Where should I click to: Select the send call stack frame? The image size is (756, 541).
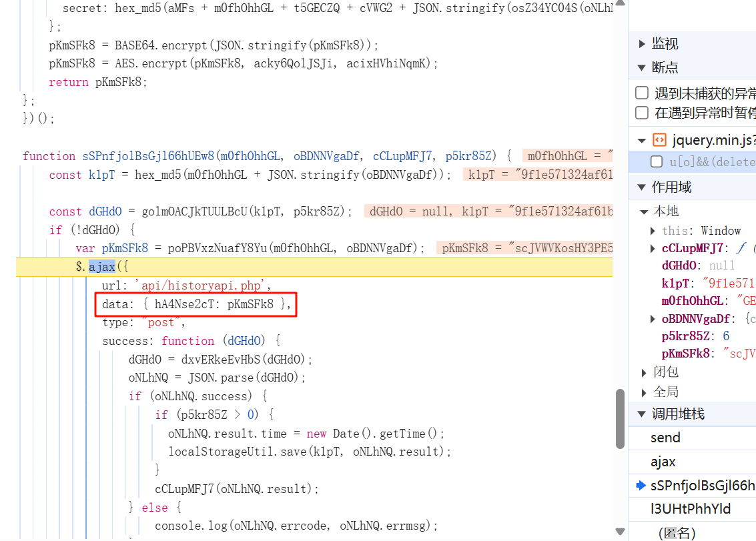(x=693, y=438)
